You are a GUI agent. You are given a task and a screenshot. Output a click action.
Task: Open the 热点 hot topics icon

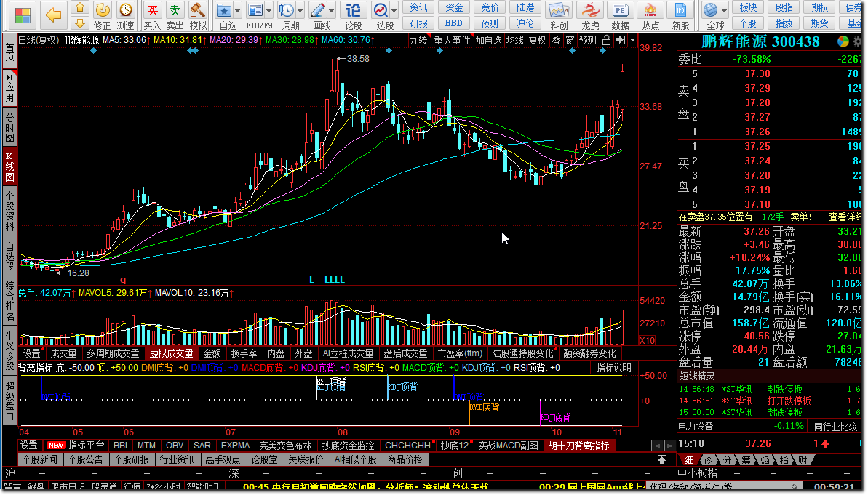(650, 15)
